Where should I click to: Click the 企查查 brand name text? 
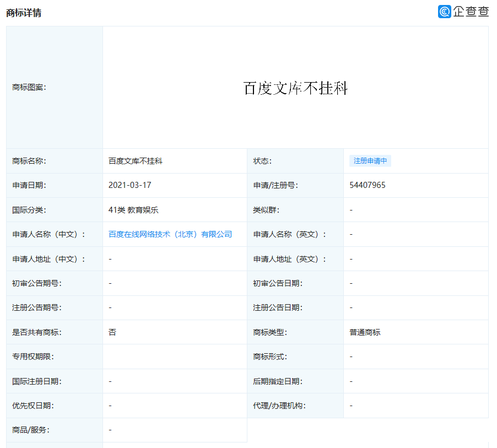click(x=471, y=12)
